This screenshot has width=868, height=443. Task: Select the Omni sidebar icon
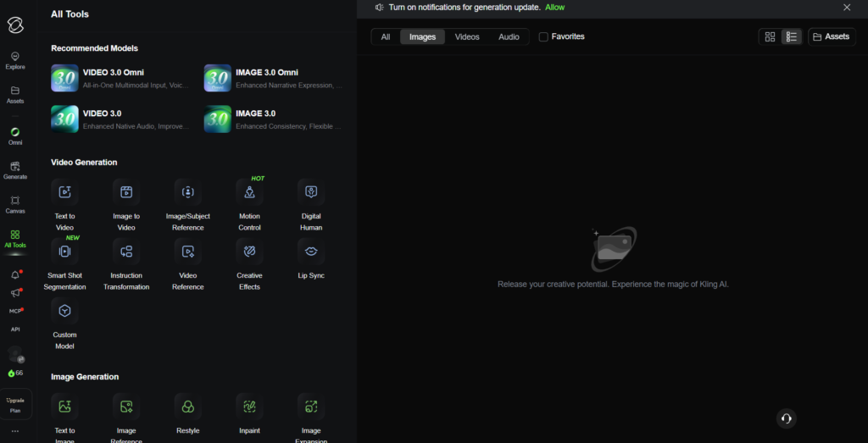(15, 136)
